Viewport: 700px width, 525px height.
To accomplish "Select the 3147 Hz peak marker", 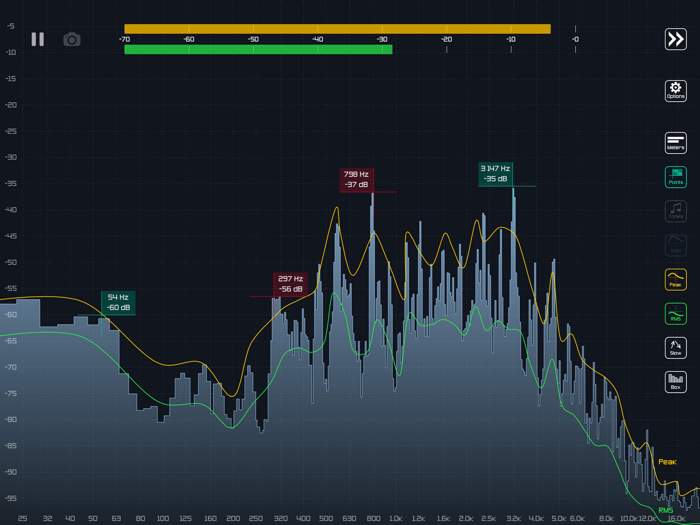I will point(495,174).
